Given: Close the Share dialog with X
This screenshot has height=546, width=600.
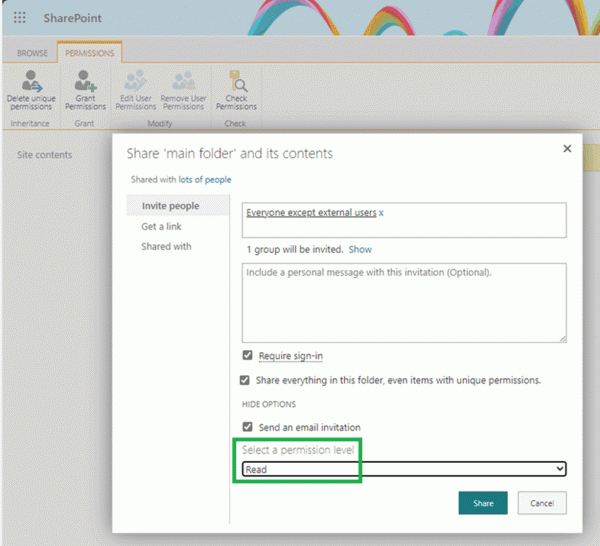Looking at the screenshot, I should click(x=567, y=148).
